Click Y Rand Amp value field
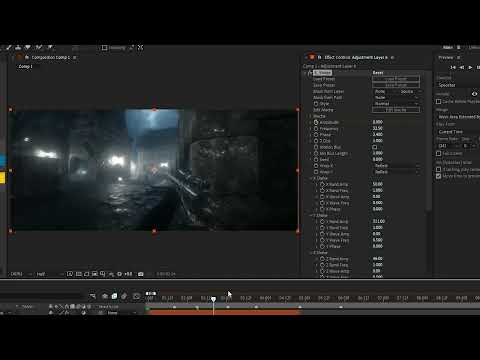 pyautogui.click(x=379, y=222)
